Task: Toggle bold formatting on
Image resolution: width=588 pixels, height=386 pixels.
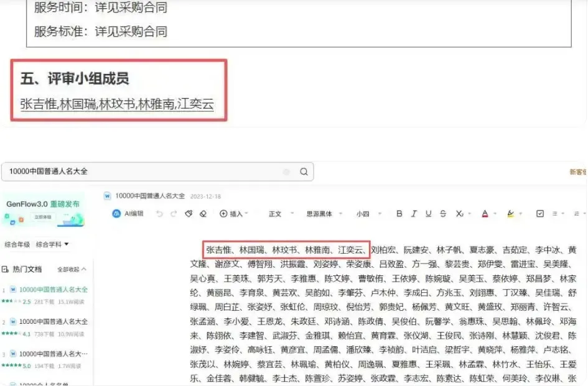Action: tap(399, 213)
